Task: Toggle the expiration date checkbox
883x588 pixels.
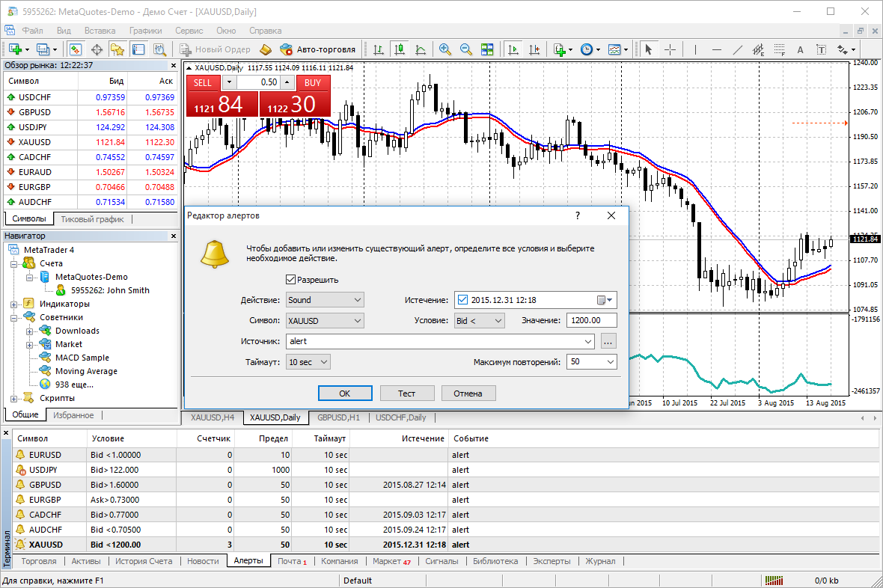Action: 462,300
